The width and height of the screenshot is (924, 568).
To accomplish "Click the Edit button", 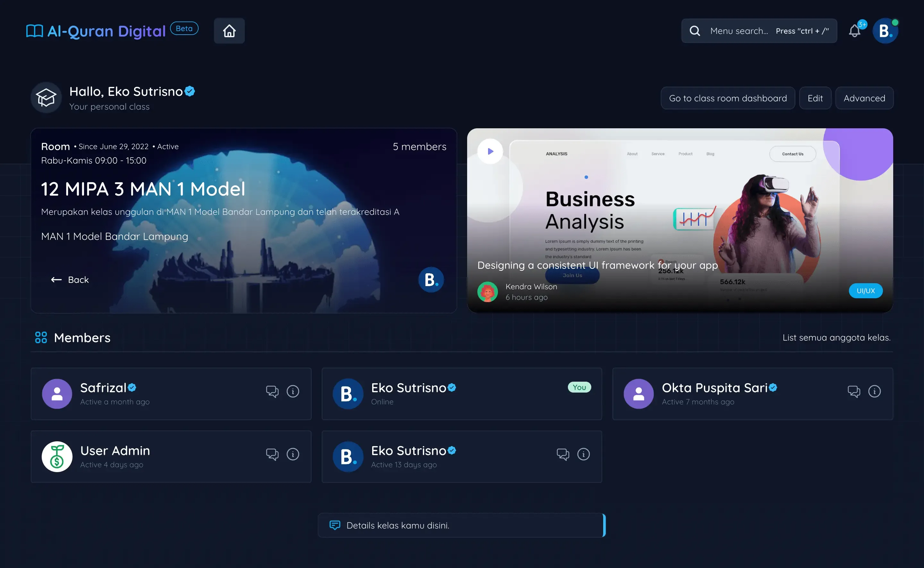I will 815,98.
